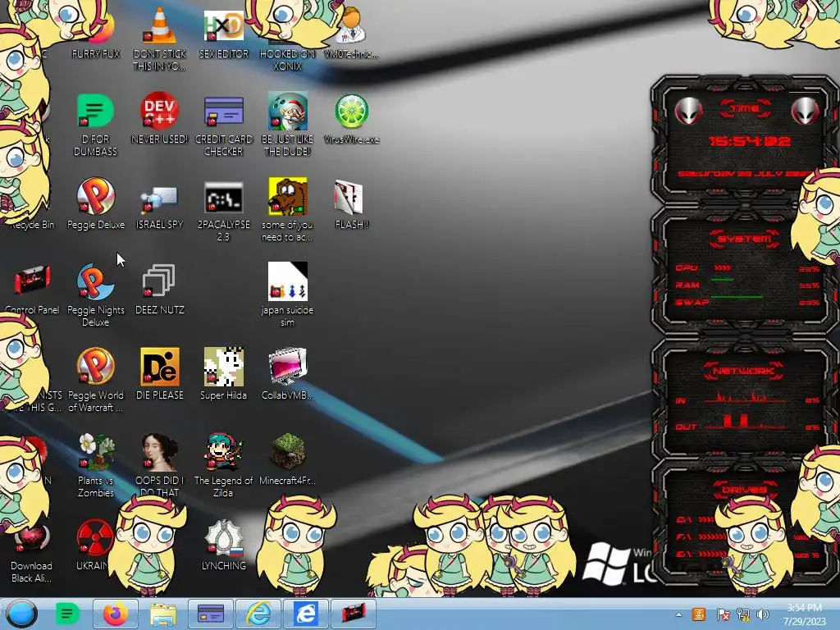Open the DIE PLEASE shortcut
Image resolution: width=840 pixels, height=630 pixels.
coord(160,367)
